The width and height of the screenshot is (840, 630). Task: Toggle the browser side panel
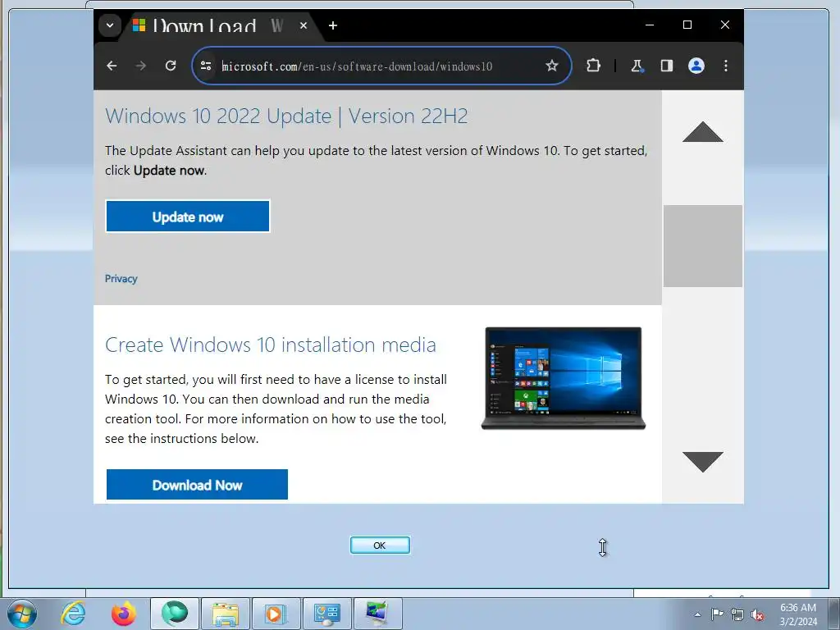(666, 66)
